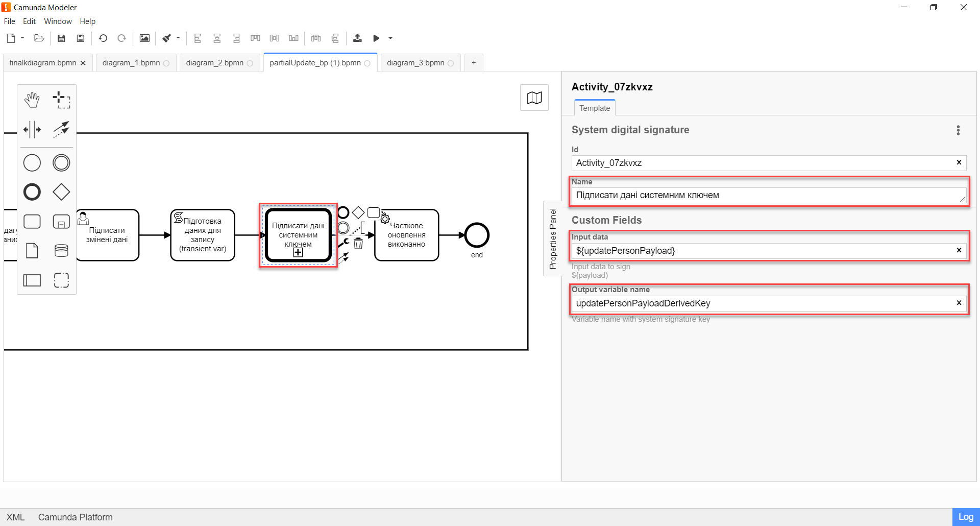Image resolution: width=980 pixels, height=526 pixels.
Task: Toggle the Log panel
Action: tap(965, 517)
